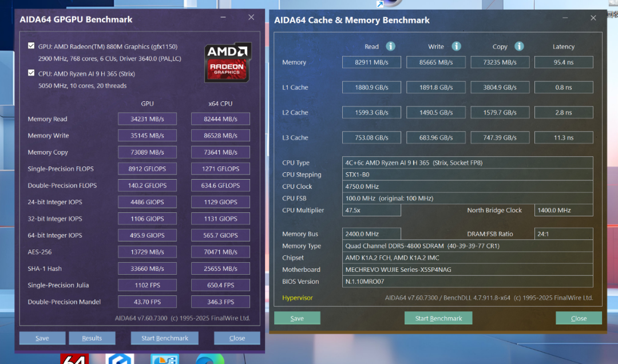Click the 8912 GFLOPS single-precision GPU result
This screenshot has width=618, height=364.
[148, 169]
